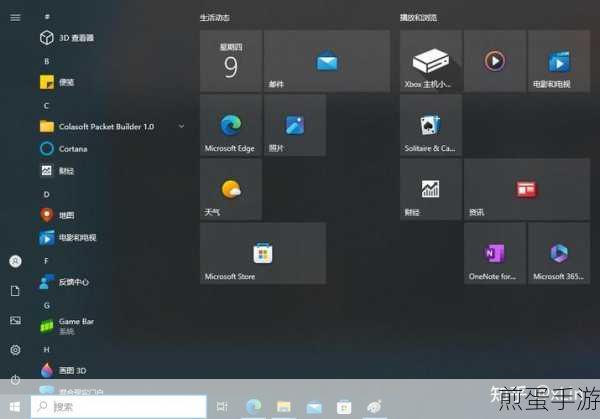This screenshot has height=419, width=600.
Task: Open Documents from the Start sidebar
Action: [x=15, y=291]
